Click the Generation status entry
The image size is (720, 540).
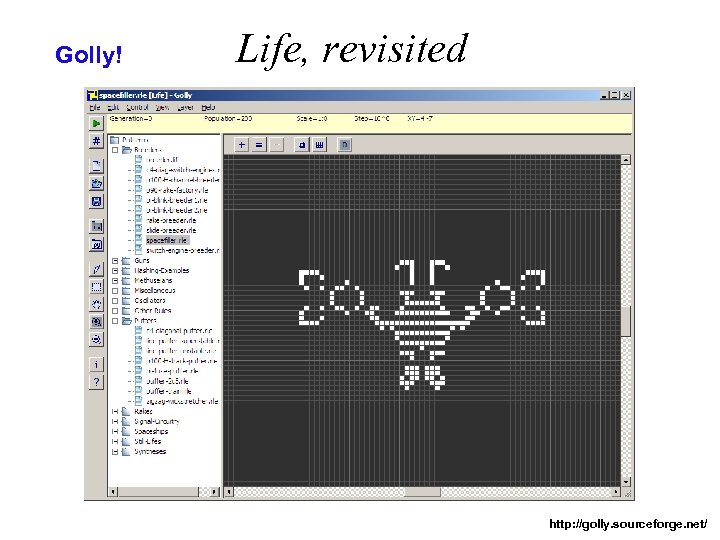coord(131,118)
